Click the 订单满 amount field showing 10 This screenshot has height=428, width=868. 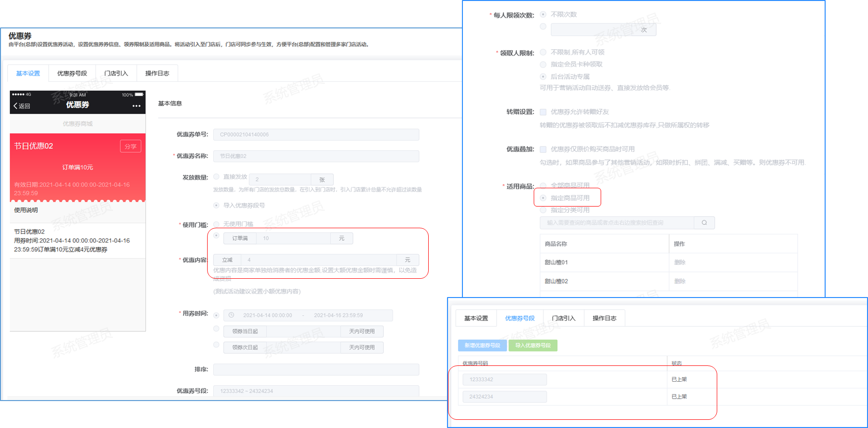pos(293,238)
